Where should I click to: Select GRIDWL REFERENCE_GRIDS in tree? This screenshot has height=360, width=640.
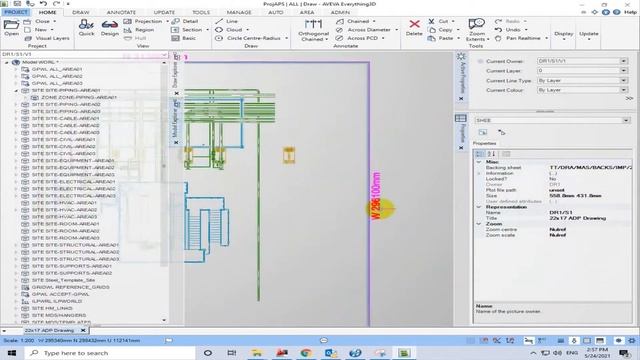[x=70, y=287]
